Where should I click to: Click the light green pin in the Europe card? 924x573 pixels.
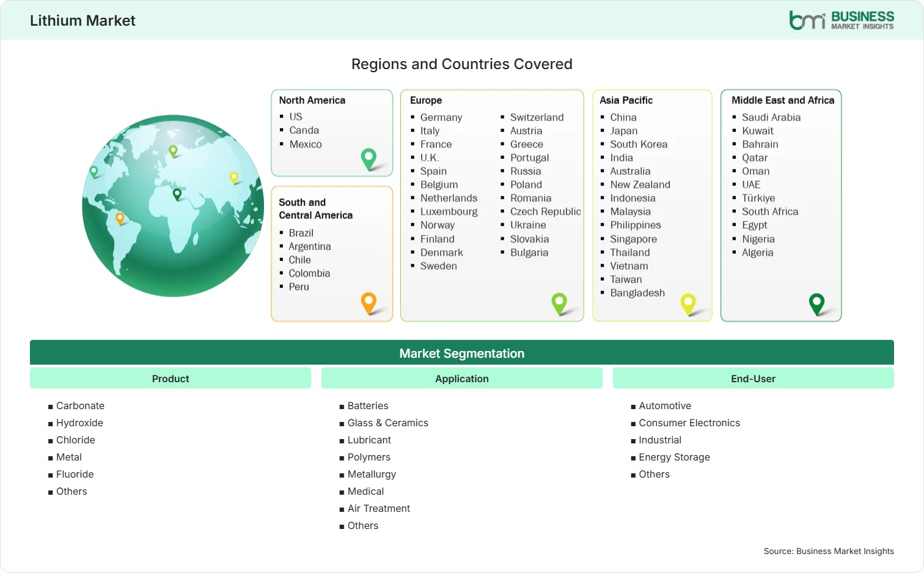click(559, 304)
